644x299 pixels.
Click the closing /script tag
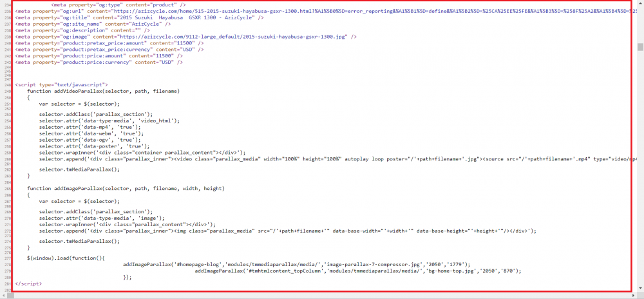coord(28,284)
